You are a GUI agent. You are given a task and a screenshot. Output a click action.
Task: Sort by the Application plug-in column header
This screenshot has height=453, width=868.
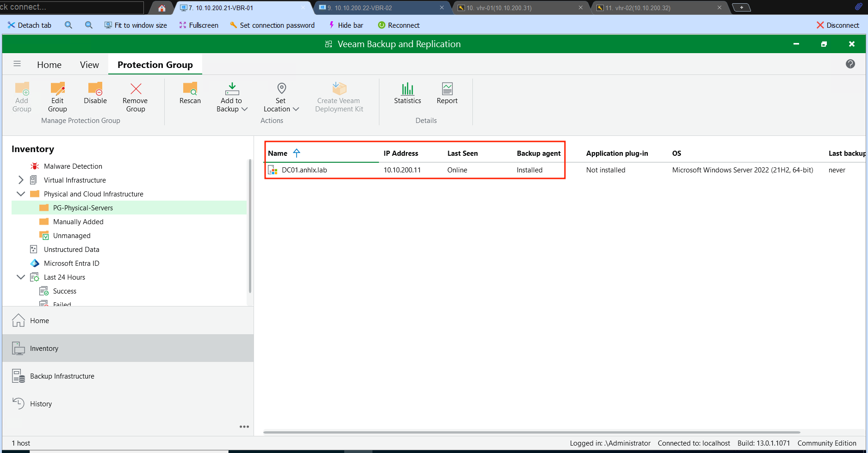(617, 153)
